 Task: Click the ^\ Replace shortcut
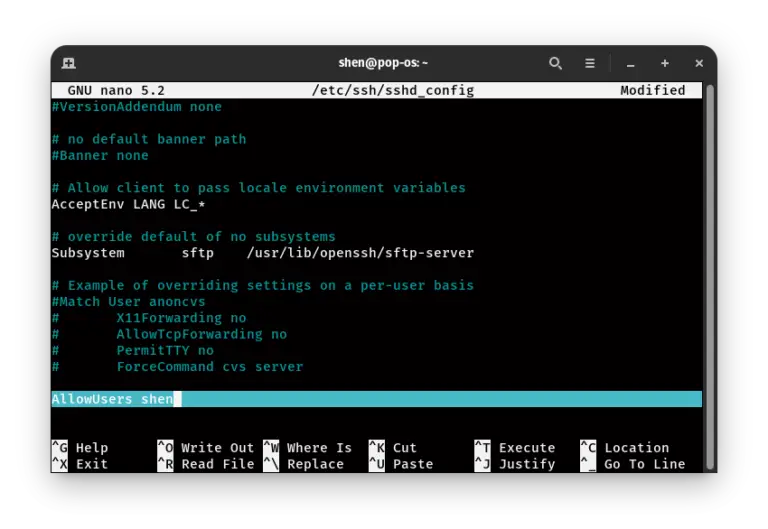[x=304, y=464]
